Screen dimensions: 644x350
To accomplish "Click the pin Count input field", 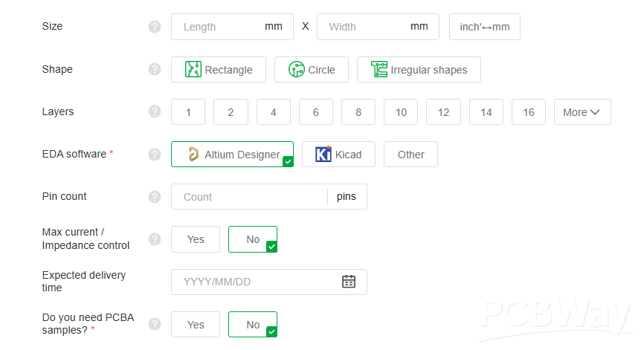I will [x=249, y=197].
